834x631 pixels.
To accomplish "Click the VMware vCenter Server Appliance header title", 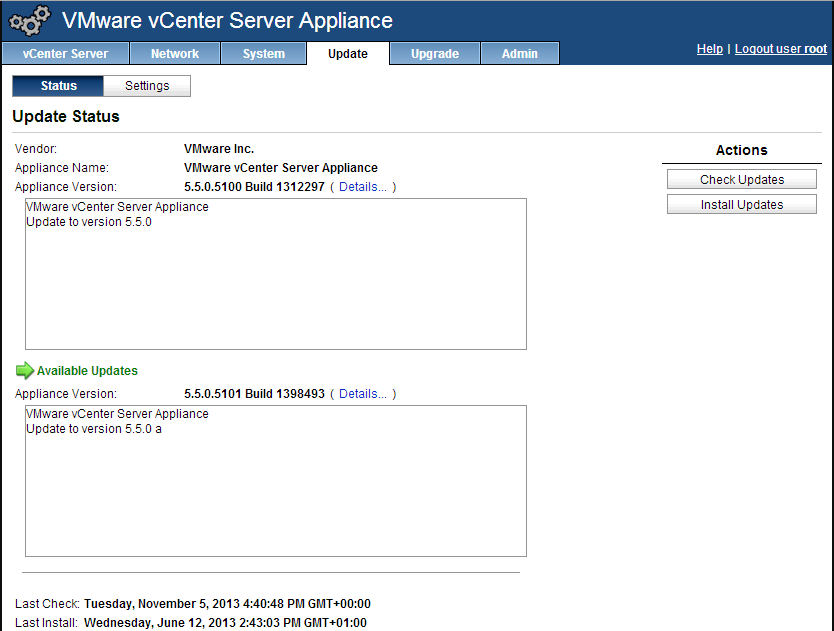I will click(x=227, y=21).
